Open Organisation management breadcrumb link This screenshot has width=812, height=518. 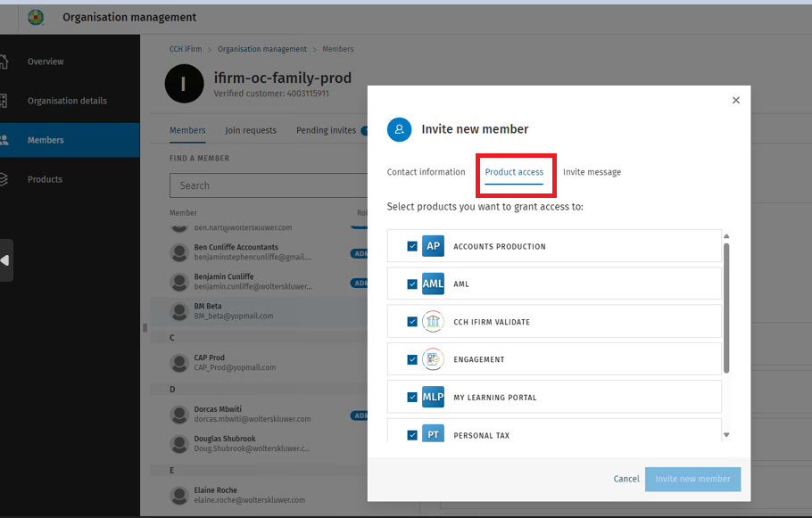[262, 49]
